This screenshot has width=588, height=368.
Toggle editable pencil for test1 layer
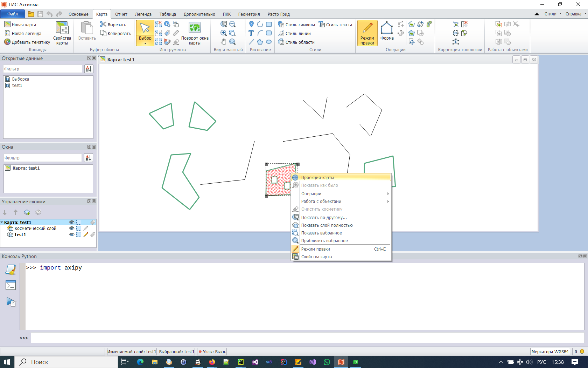[x=86, y=234]
